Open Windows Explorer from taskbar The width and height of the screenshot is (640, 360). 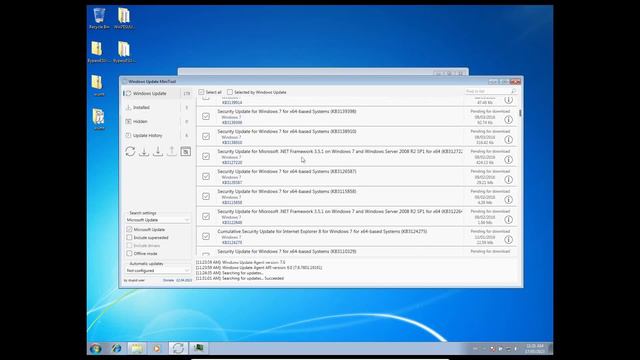[x=137, y=348]
